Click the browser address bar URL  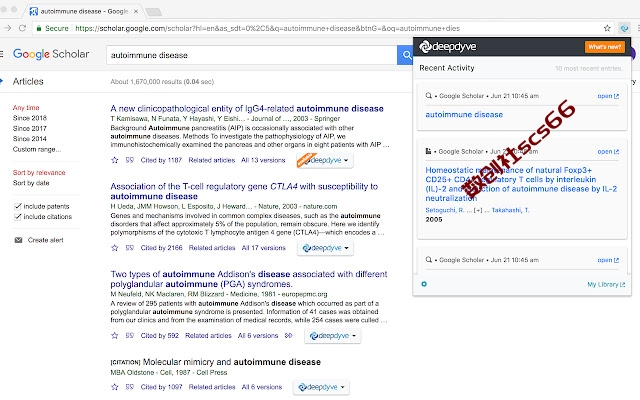click(267, 28)
